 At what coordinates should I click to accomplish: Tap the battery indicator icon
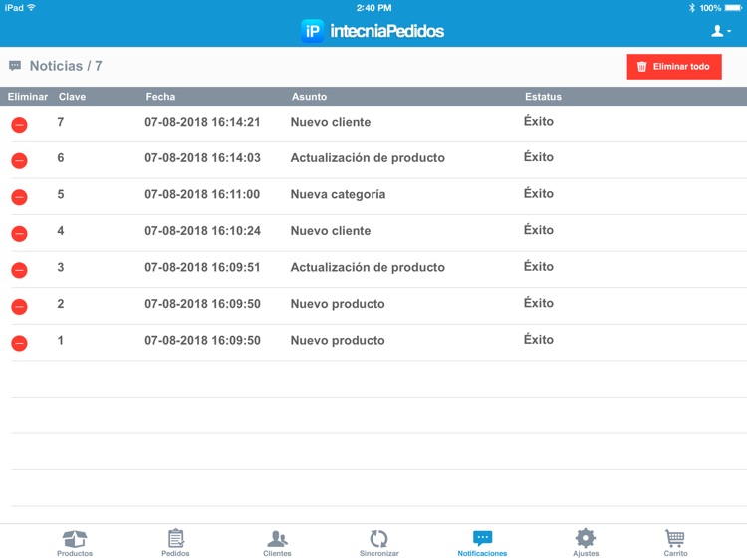pyautogui.click(x=733, y=8)
